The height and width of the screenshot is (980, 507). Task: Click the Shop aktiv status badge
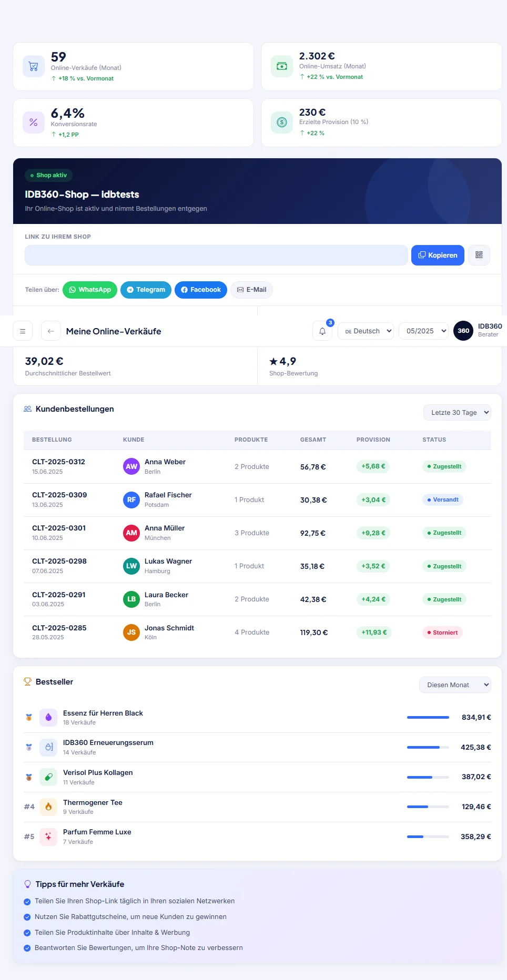click(x=49, y=175)
